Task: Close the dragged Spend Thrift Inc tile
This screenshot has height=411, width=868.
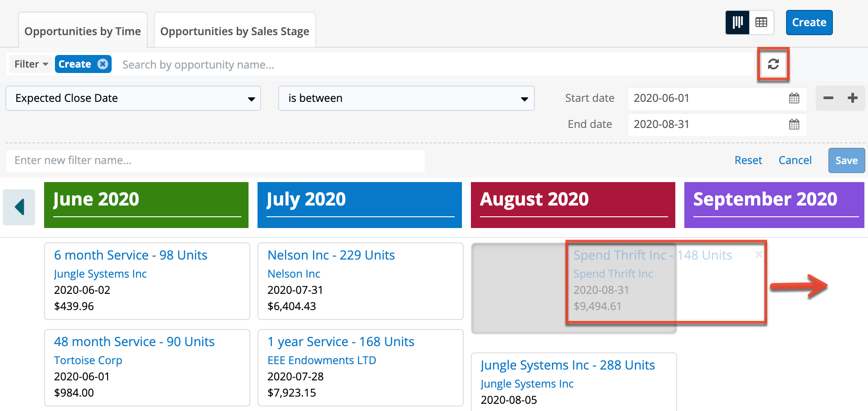Action: 759,254
